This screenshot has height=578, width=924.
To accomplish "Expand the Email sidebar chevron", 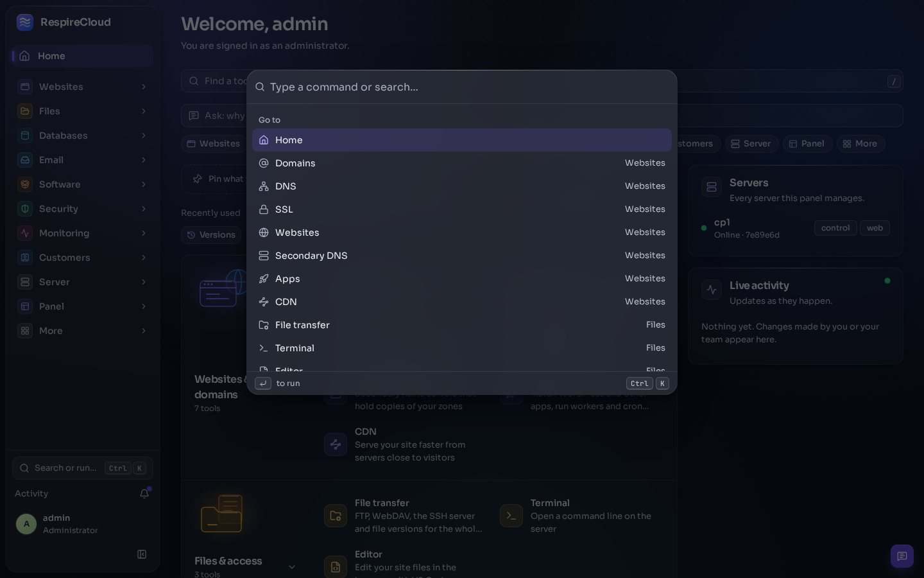I will pyautogui.click(x=144, y=160).
